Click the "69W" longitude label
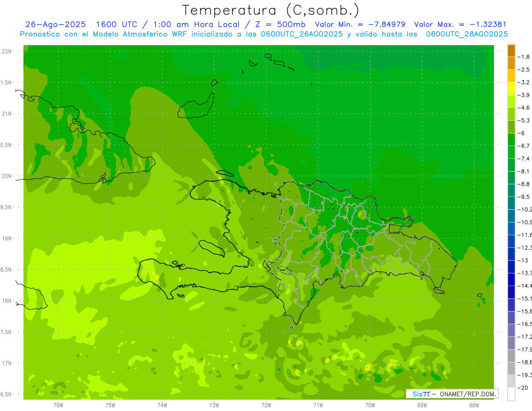The height and width of the screenshot is (411, 532). [x=422, y=405]
